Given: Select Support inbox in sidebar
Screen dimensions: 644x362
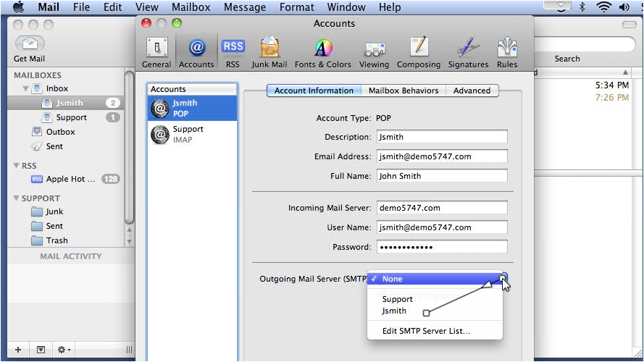Looking at the screenshot, I should (66, 117).
